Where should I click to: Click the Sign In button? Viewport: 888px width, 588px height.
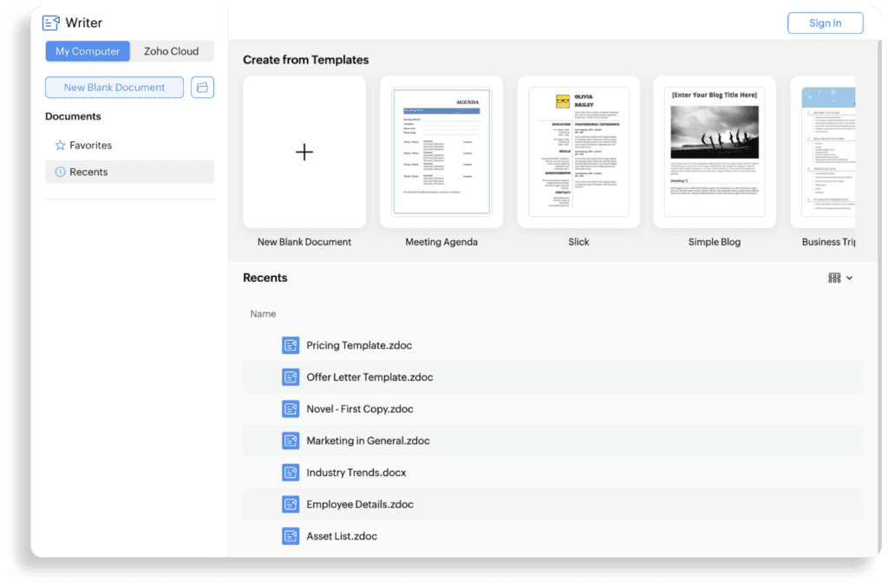coord(826,23)
